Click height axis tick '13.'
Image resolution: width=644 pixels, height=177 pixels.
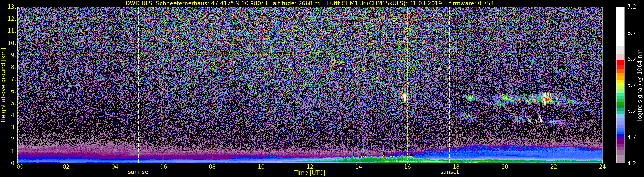tap(12, 7)
